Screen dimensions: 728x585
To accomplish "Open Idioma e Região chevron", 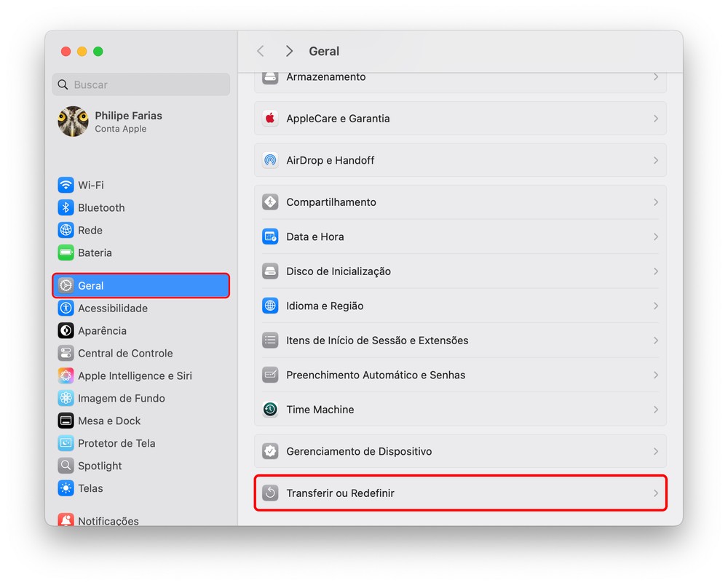I will (656, 306).
